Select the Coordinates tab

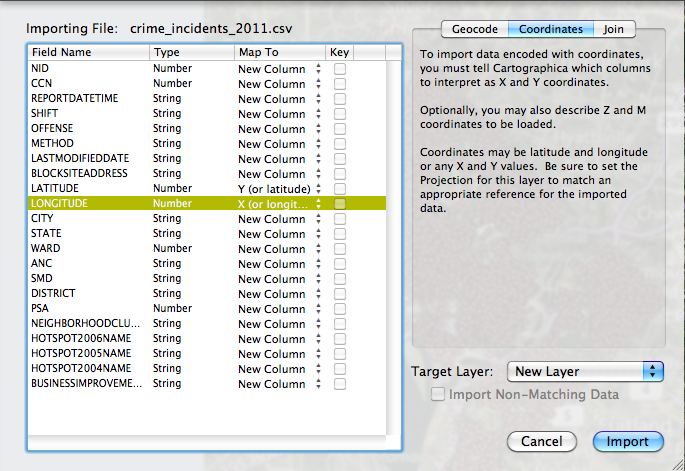pos(550,30)
